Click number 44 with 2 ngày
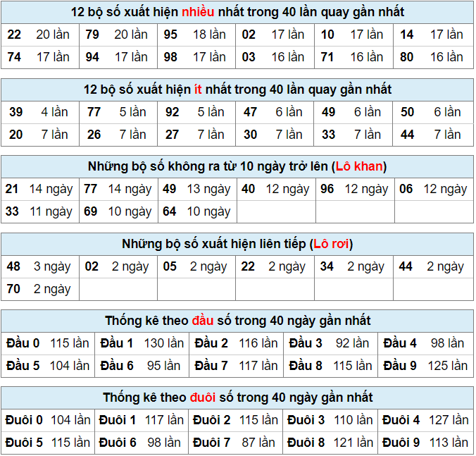476x456 pixels. pos(434,266)
